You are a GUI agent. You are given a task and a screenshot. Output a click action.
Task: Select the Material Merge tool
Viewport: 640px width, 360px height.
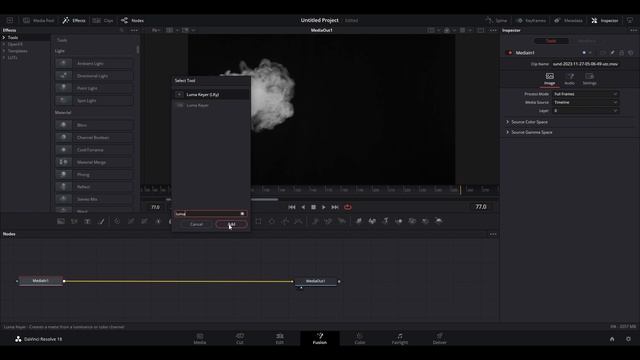[x=94, y=162]
